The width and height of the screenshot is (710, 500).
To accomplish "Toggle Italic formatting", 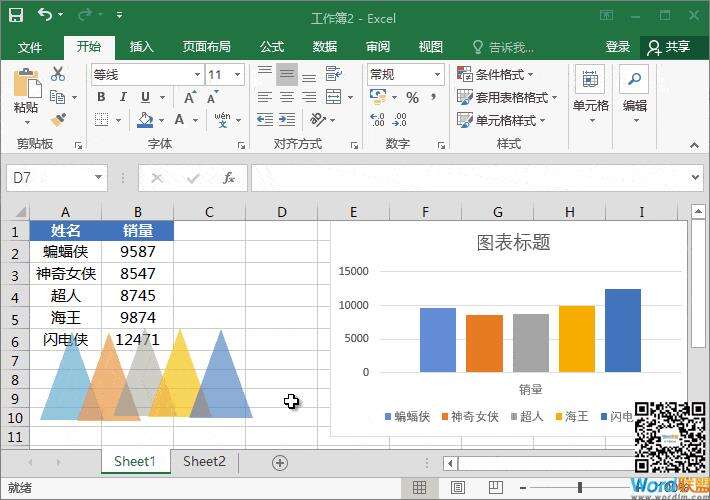I will click(124, 97).
